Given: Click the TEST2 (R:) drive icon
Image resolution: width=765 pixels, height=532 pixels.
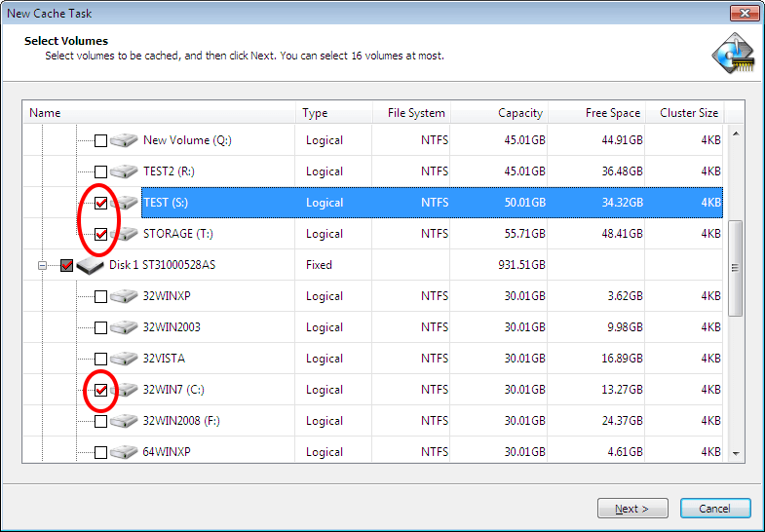Looking at the screenshot, I should [x=124, y=171].
